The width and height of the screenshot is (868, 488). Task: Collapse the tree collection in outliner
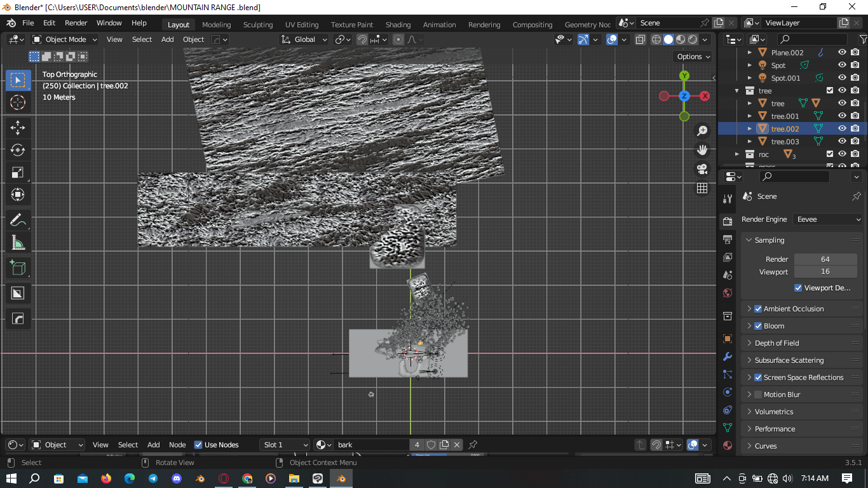(737, 91)
